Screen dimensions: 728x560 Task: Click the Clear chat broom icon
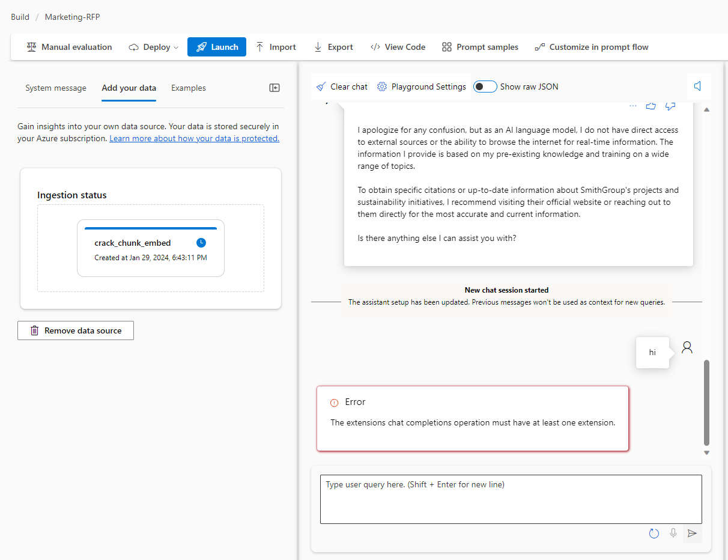(320, 86)
